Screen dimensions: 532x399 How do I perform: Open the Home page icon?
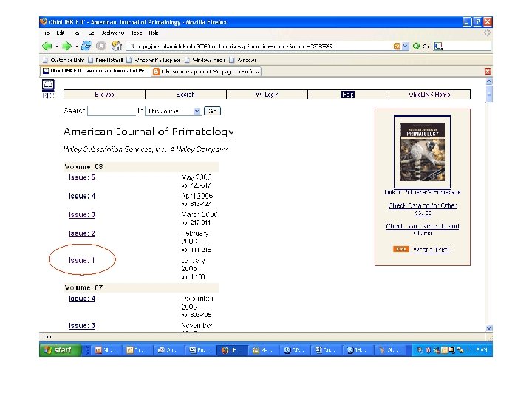(x=117, y=46)
